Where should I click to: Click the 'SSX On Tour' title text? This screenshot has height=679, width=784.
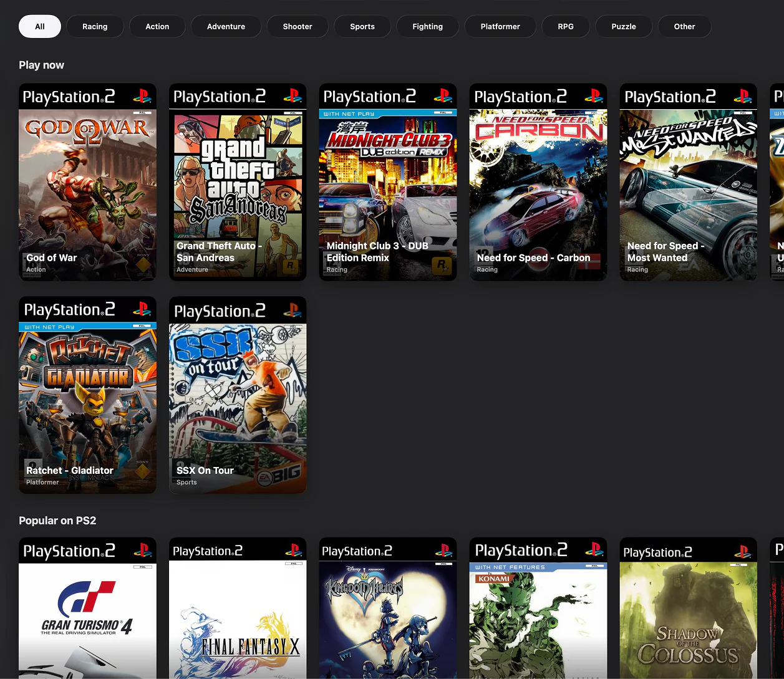tap(205, 470)
